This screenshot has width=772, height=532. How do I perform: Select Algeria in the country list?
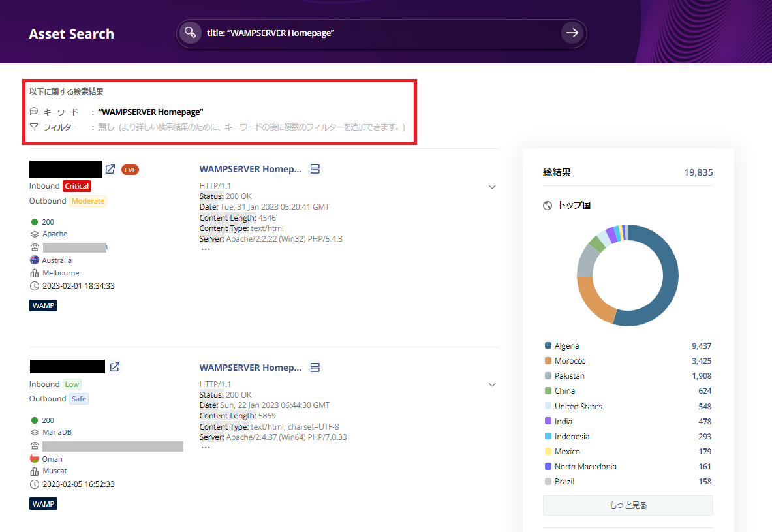click(566, 346)
